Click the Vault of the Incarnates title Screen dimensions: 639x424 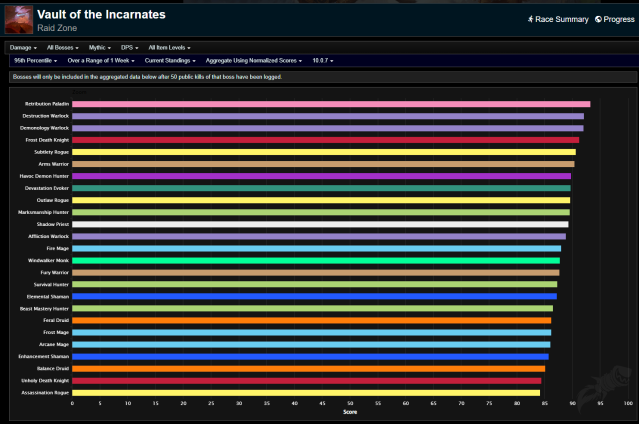click(x=101, y=15)
